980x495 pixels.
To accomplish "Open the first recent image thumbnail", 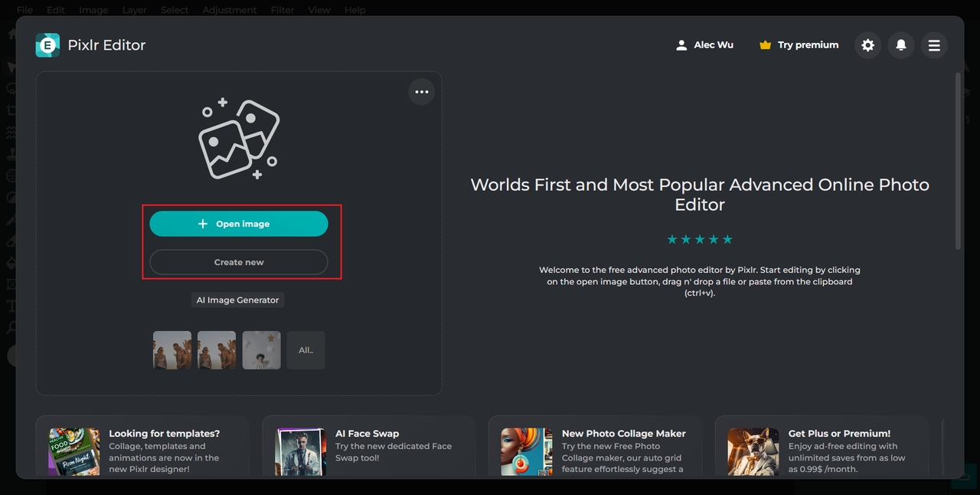I will click(172, 350).
